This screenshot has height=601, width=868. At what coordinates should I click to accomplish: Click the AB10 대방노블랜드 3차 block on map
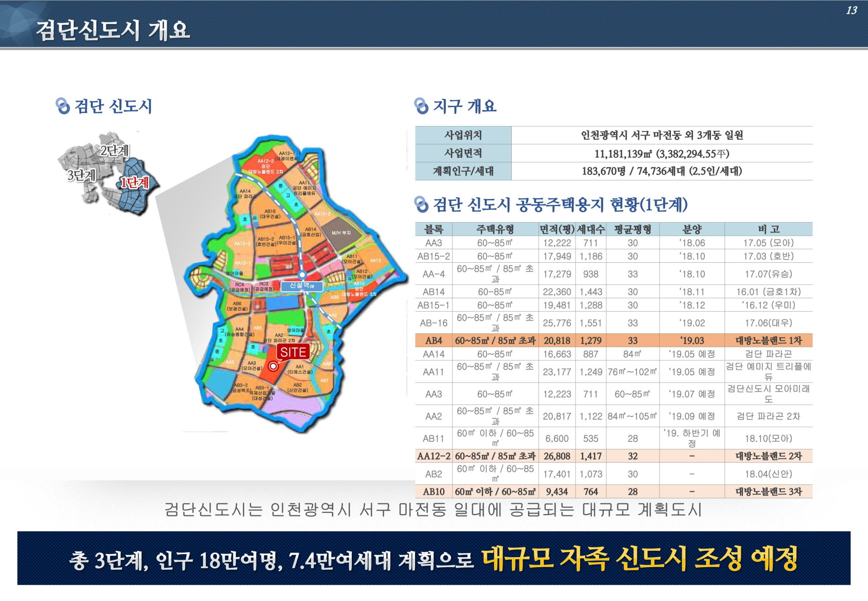pos(359,289)
